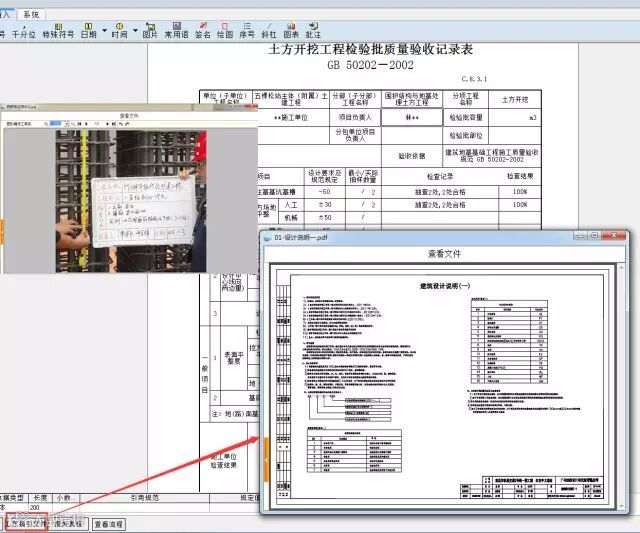Click the first 抽查2处,2处合格 record cell
This screenshot has width=640, height=533.
440,192
